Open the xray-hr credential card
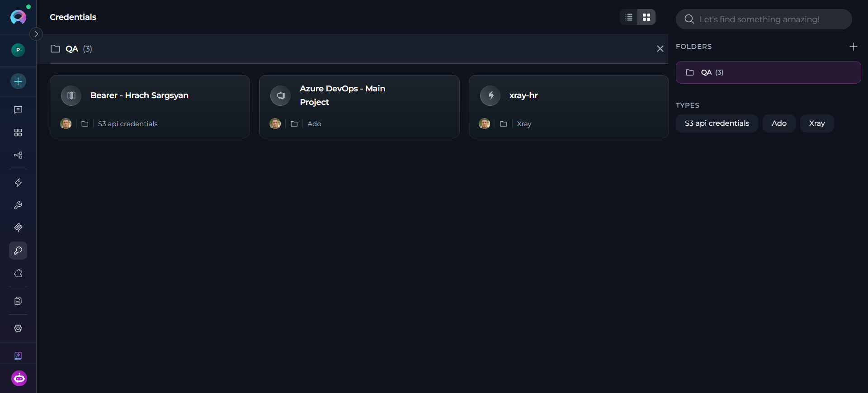The width and height of the screenshot is (868, 393). (x=569, y=107)
